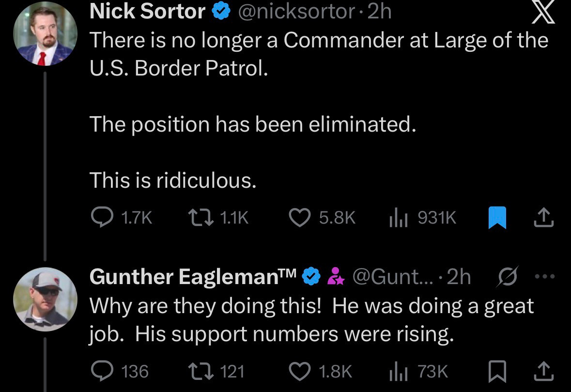The height and width of the screenshot is (392, 571).
Task: Open the @nicksortor handle link
Action: click(296, 11)
